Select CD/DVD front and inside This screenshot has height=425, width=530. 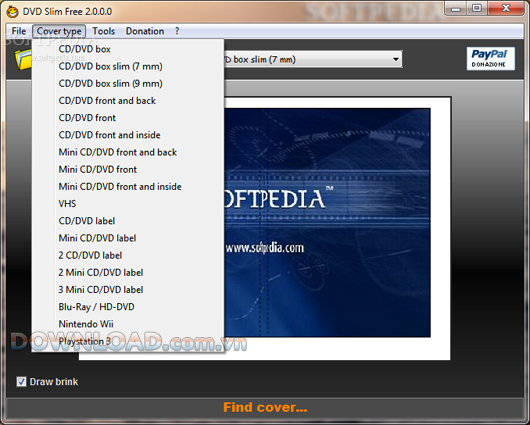point(128,135)
